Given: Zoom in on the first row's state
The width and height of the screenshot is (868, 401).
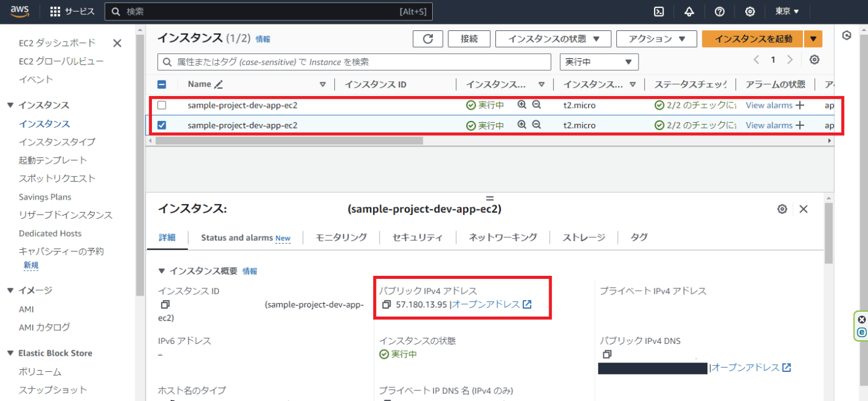Looking at the screenshot, I should (x=522, y=105).
